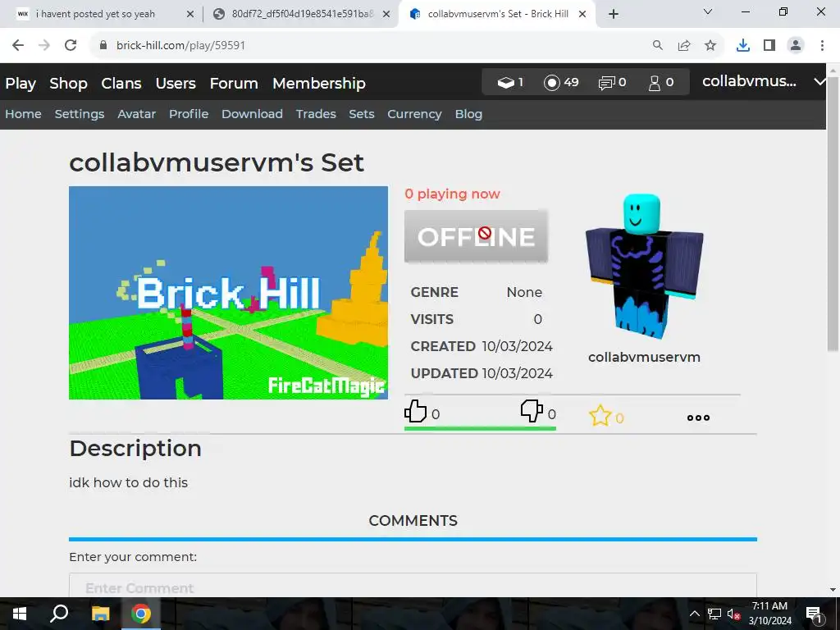Open Settings in the sub navigation
This screenshot has width=840, height=630.
[80, 114]
